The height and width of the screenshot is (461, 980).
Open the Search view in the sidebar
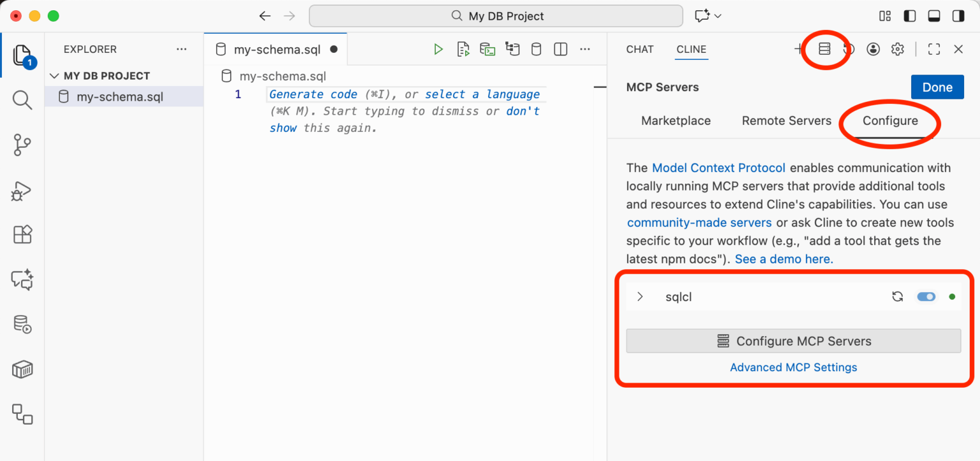pyautogui.click(x=22, y=100)
